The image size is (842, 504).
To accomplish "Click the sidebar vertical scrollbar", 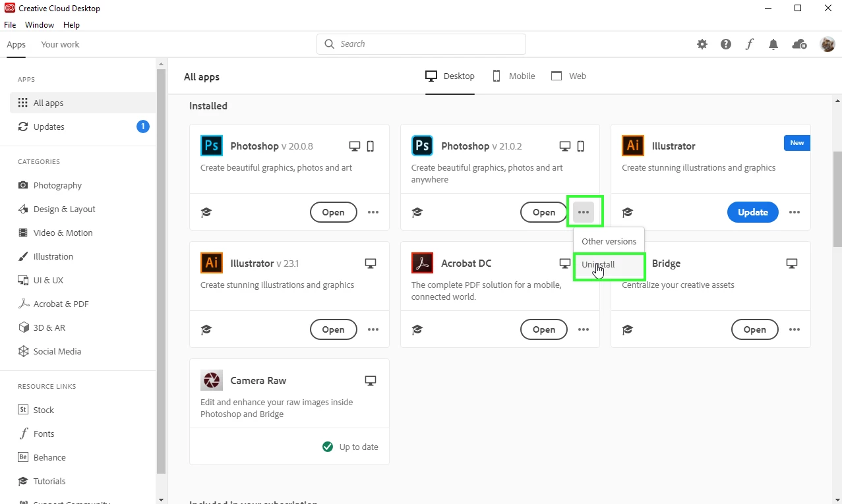I will coord(162,270).
